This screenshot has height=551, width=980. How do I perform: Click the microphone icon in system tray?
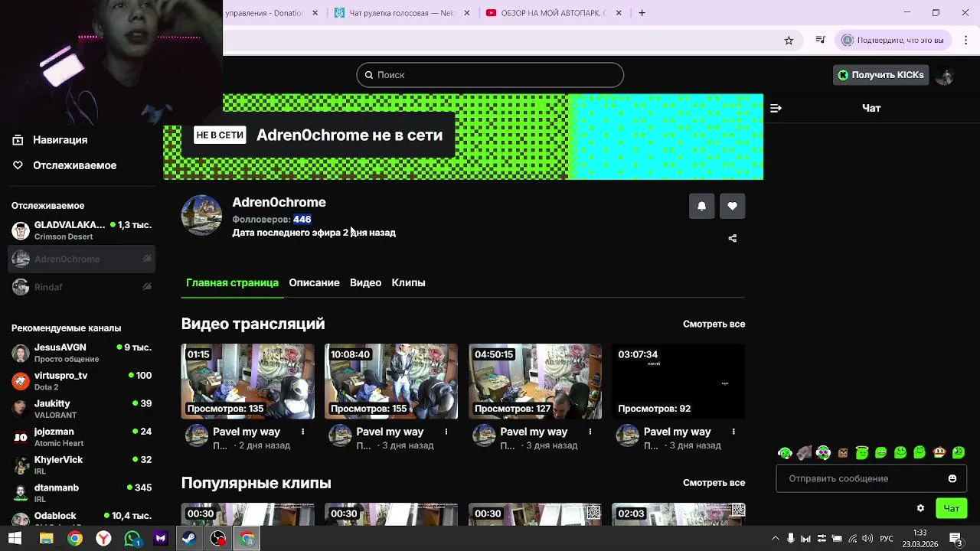791,539
